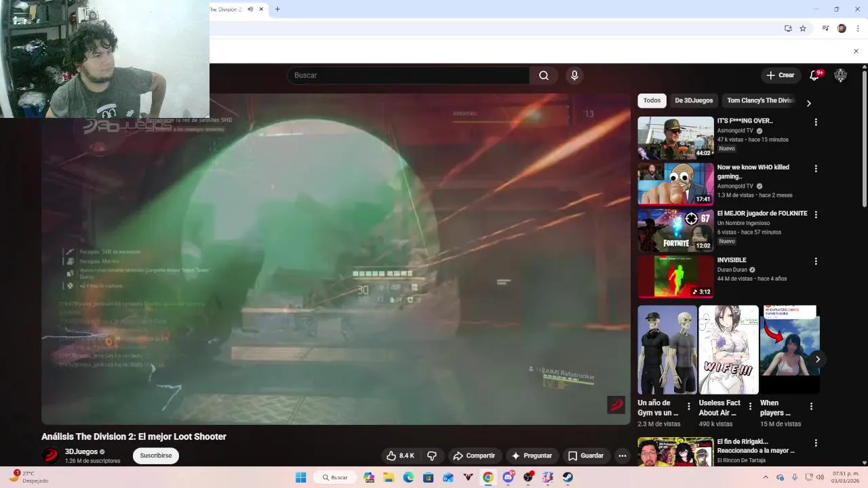Image resolution: width=868 pixels, height=488 pixels.
Task: Open options for When players short
Action: 811,407
